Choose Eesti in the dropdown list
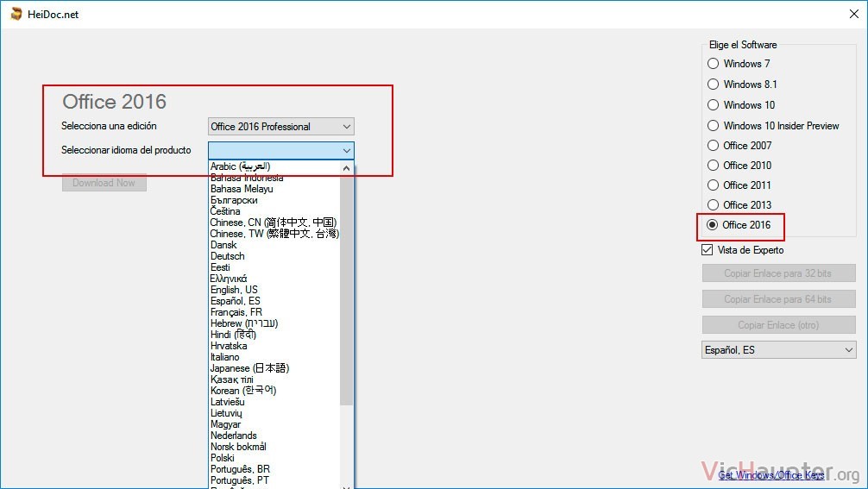The image size is (868, 489). pyautogui.click(x=274, y=267)
